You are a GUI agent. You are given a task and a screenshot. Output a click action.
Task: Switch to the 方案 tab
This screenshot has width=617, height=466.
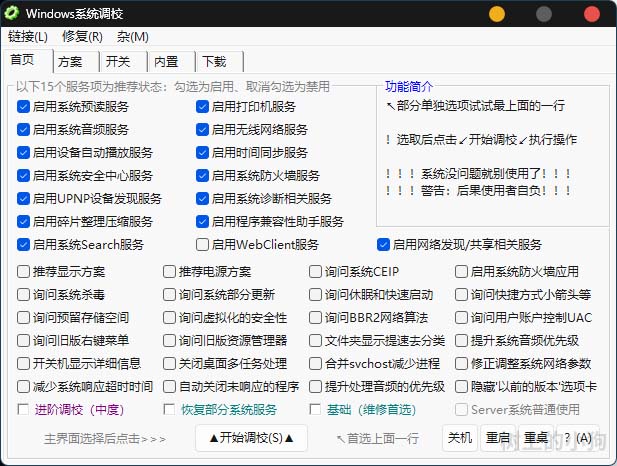pyautogui.click(x=76, y=62)
